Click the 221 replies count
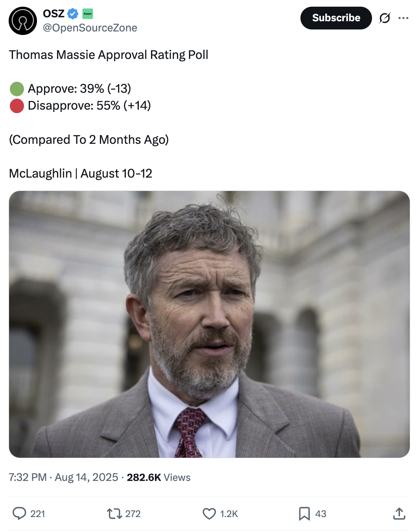 click(38, 514)
